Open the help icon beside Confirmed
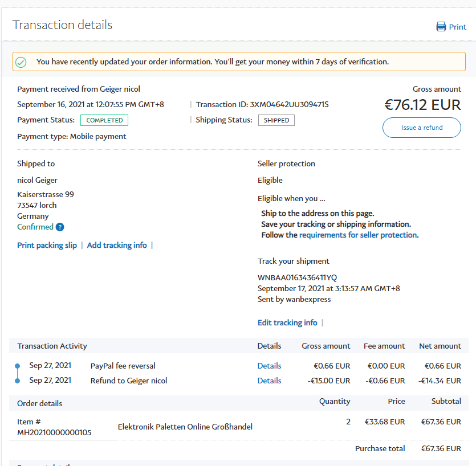Screen dimensions: 476x466 click(60, 227)
